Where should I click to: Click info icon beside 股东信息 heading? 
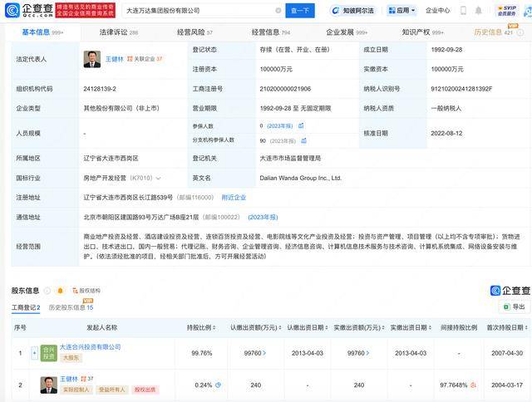coord(47,291)
